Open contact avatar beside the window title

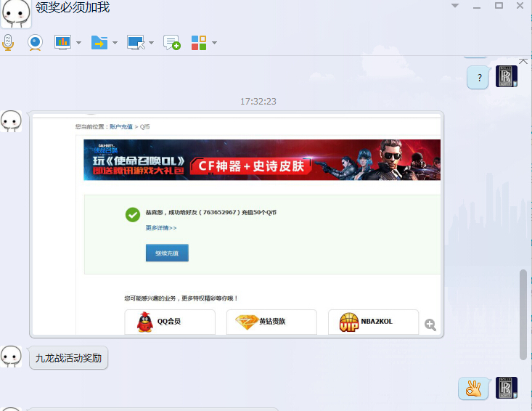pos(16,14)
